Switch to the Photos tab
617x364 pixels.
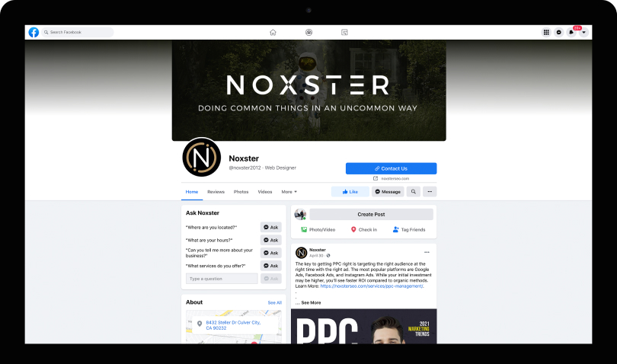point(241,192)
